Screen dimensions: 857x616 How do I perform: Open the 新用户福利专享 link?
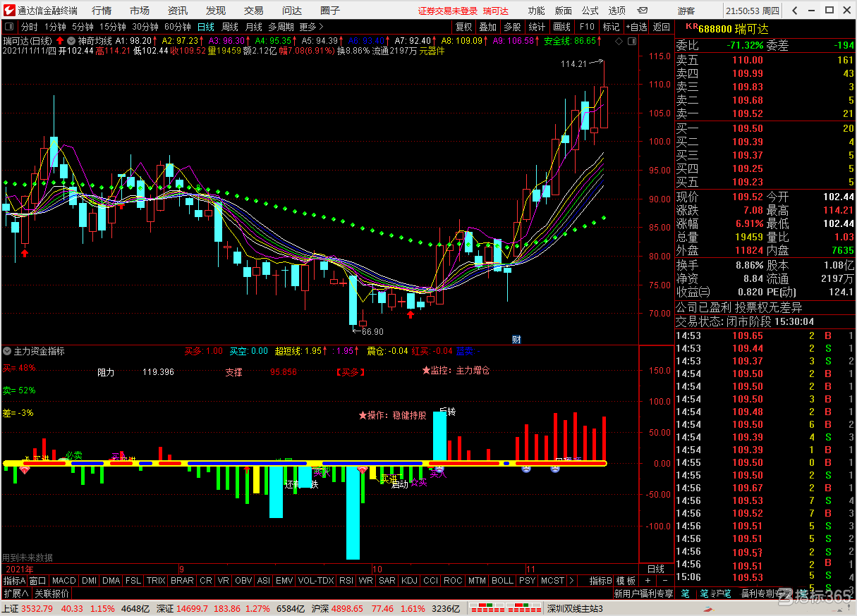click(x=643, y=593)
